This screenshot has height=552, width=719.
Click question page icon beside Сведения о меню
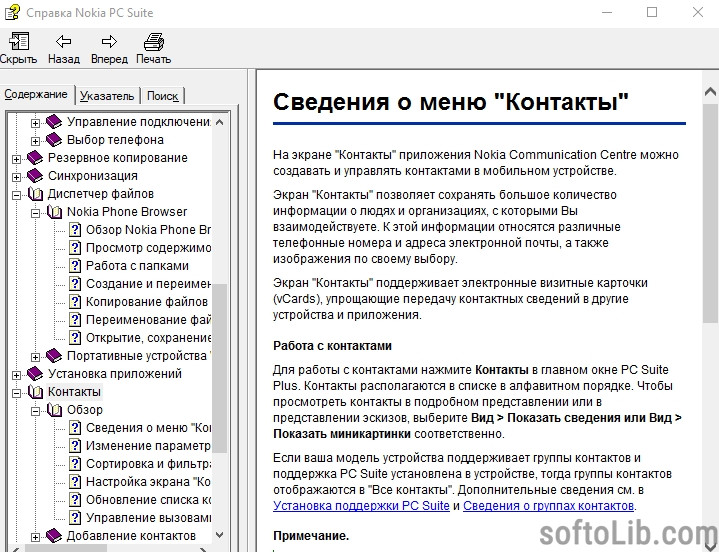pyautogui.click(x=75, y=428)
